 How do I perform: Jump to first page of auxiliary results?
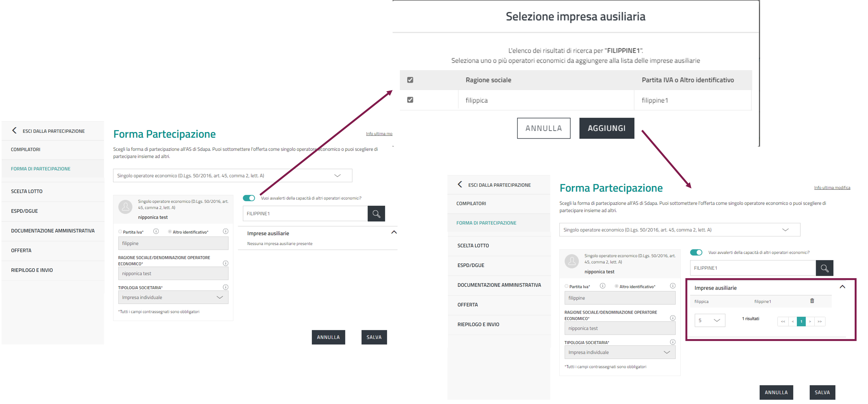pyautogui.click(x=783, y=321)
